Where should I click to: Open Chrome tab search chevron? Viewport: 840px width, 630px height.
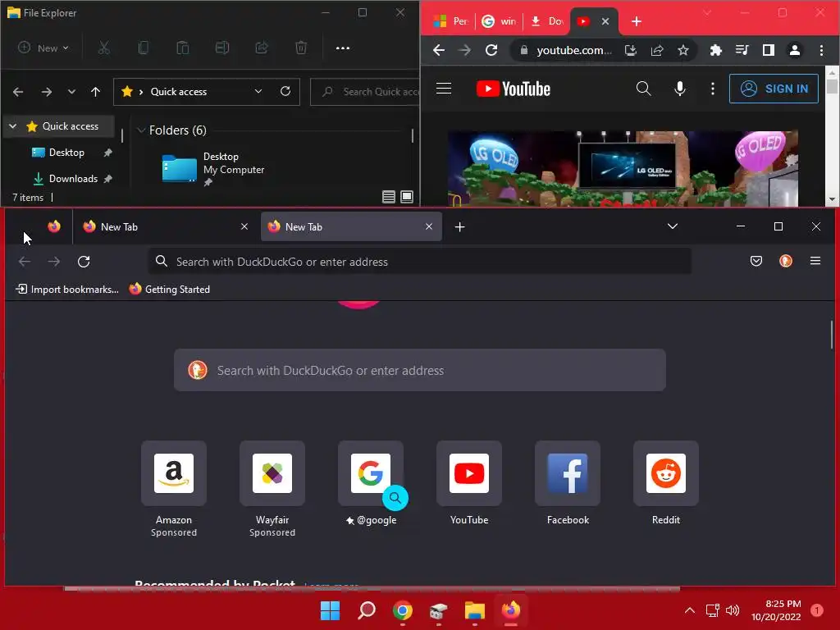[x=707, y=13]
